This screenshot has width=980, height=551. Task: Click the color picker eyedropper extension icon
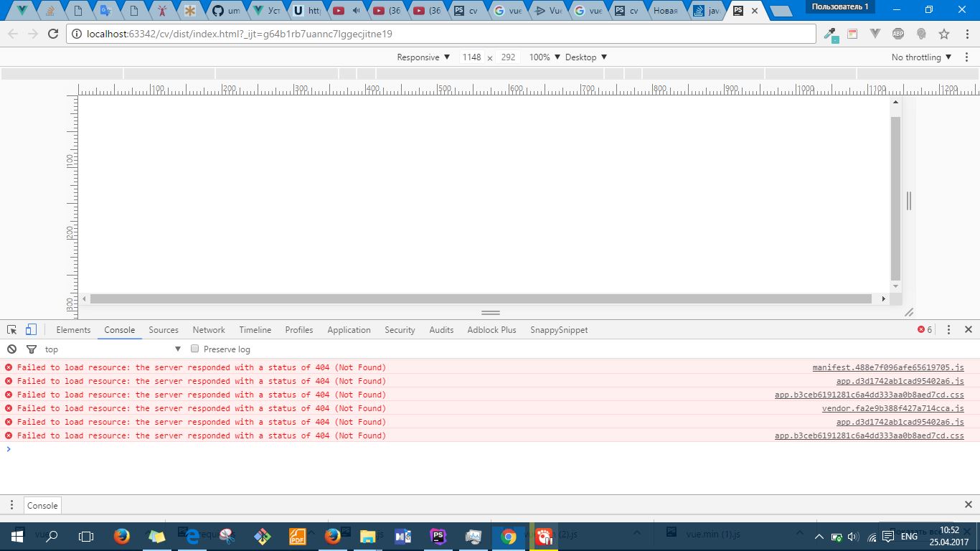(x=831, y=34)
